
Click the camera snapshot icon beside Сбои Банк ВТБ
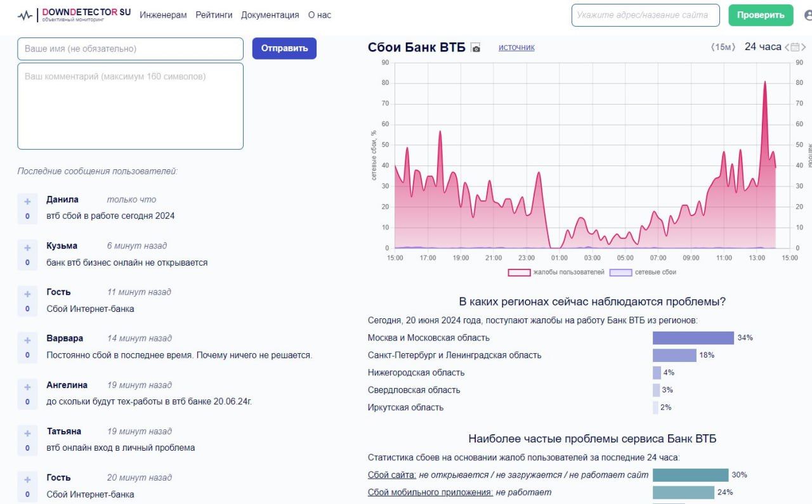point(476,48)
